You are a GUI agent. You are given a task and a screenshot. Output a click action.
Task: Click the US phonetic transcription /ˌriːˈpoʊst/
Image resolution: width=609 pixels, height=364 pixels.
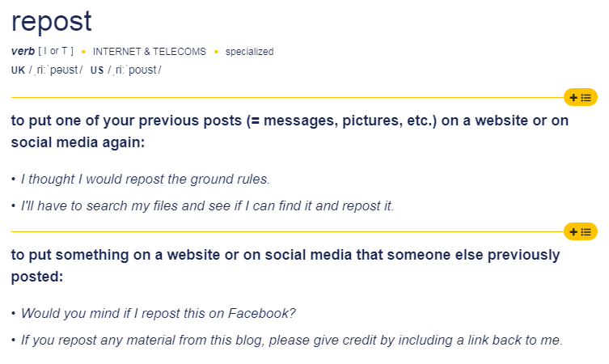(134, 70)
